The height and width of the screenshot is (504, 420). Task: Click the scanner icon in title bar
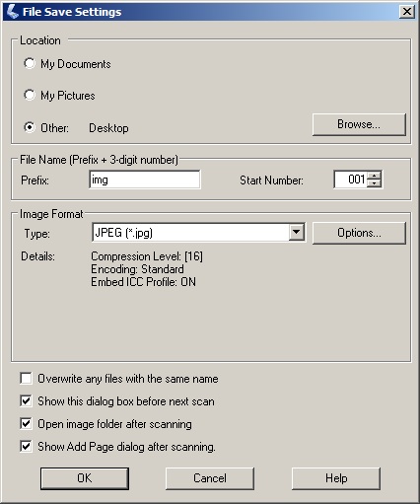12,12
